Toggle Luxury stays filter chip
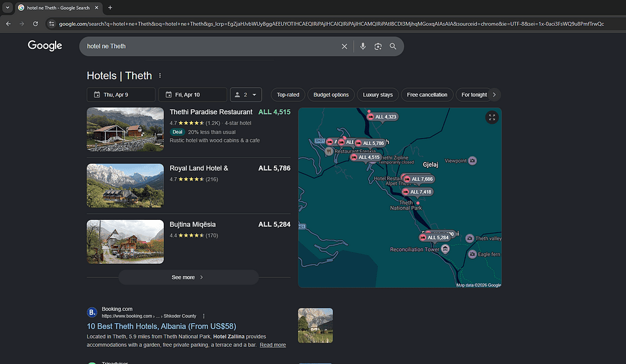Screen dimensions: 626x364 378,95
